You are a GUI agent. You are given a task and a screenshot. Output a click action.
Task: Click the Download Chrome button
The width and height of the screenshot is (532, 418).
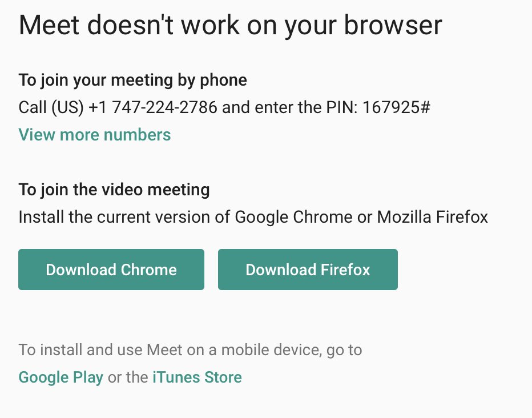point(111,270)
